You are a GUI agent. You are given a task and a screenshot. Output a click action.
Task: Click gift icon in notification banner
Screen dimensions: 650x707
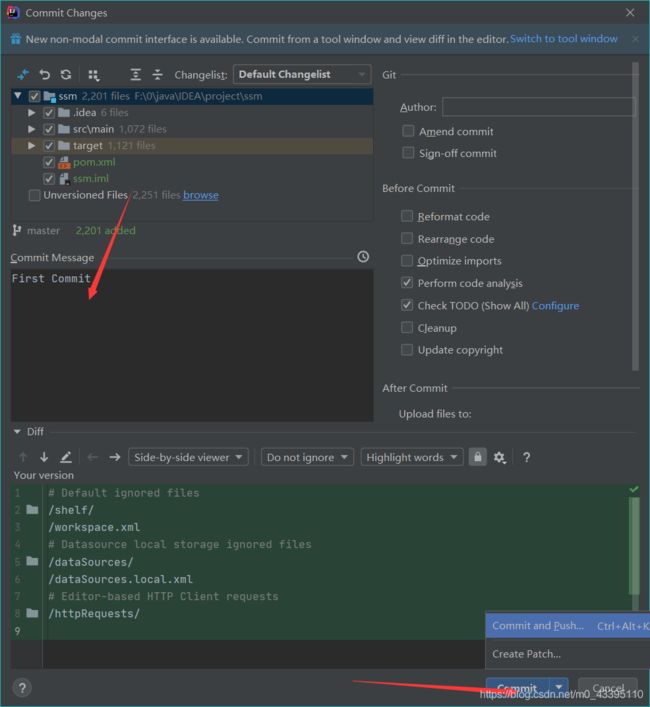point(16,39)
